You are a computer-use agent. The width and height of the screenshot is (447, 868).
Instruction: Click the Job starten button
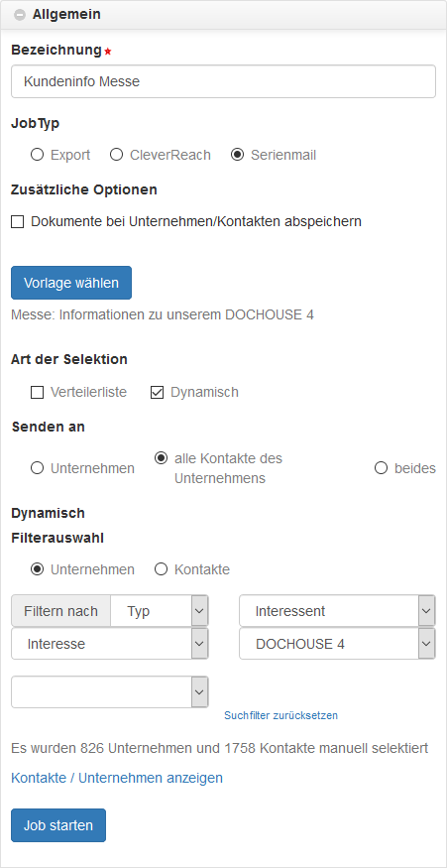(x=58, y=825)
